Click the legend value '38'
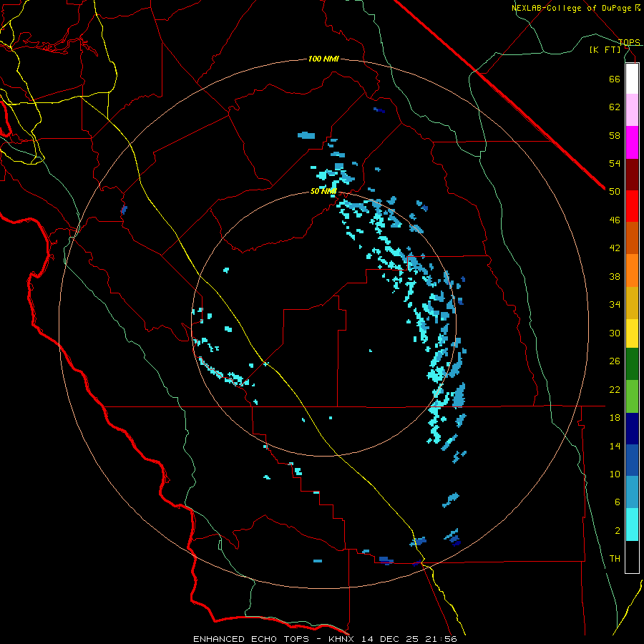 coord(615,276)
